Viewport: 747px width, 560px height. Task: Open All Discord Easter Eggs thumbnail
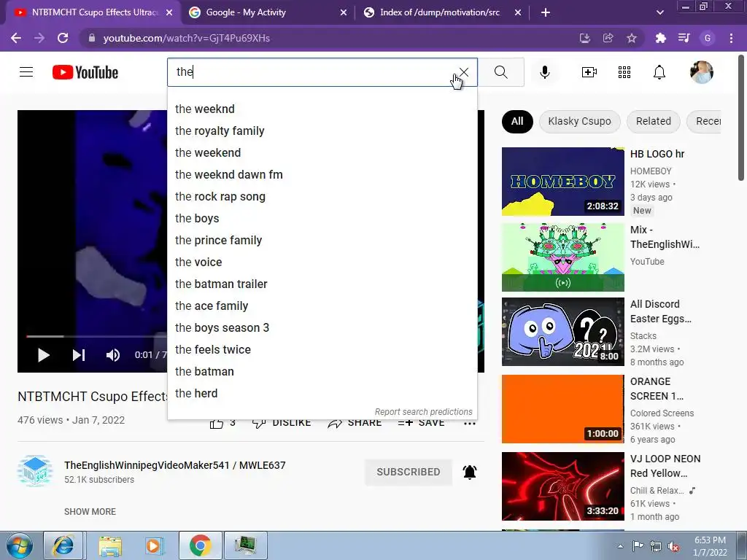pos(563,332)
